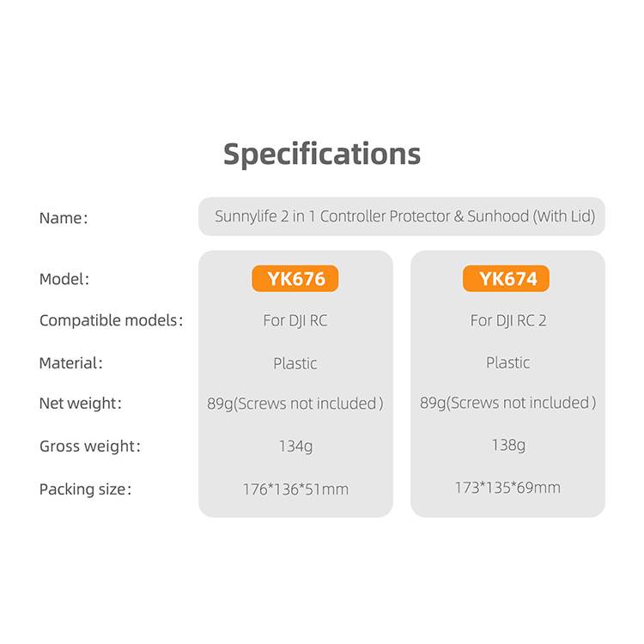The image size is (644, 644).
Task: Click the Name row label
Action: click(63, 218)
